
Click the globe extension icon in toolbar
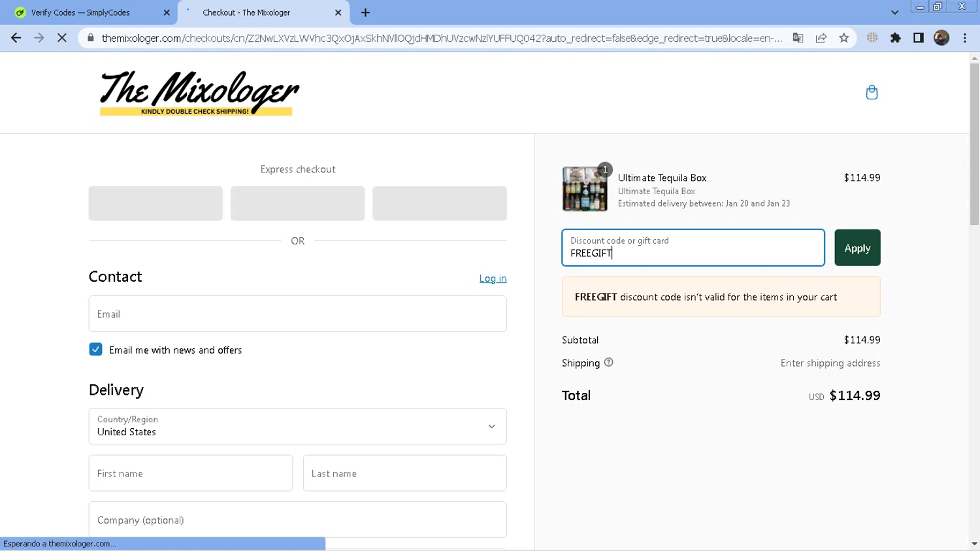click(872, 38)
